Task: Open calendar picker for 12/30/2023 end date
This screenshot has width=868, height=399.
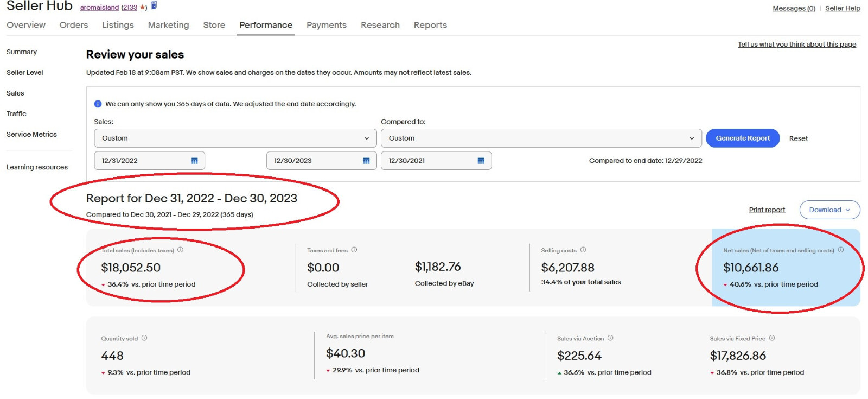Action: [x=366, y=161]
